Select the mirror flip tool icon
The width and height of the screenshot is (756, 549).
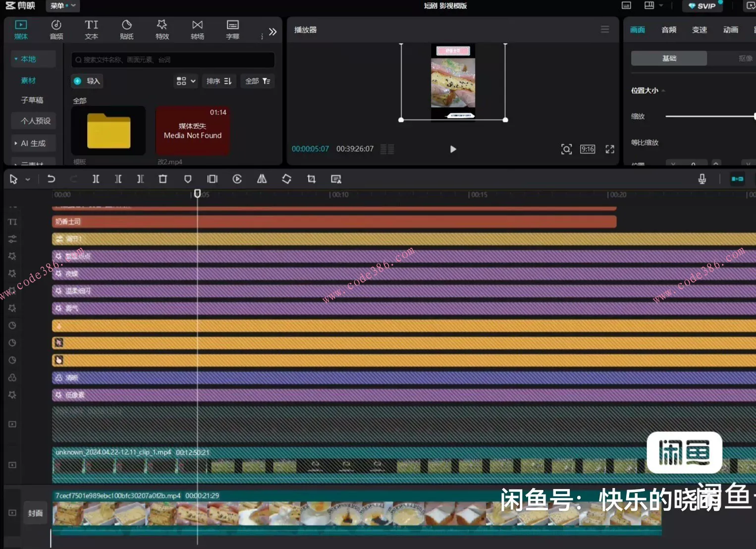(x=262, y=179)
